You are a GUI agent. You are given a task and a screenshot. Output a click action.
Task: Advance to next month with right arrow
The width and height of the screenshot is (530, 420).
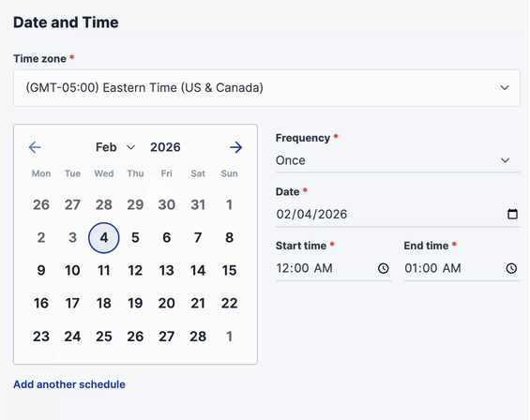(x=236, y=147)
